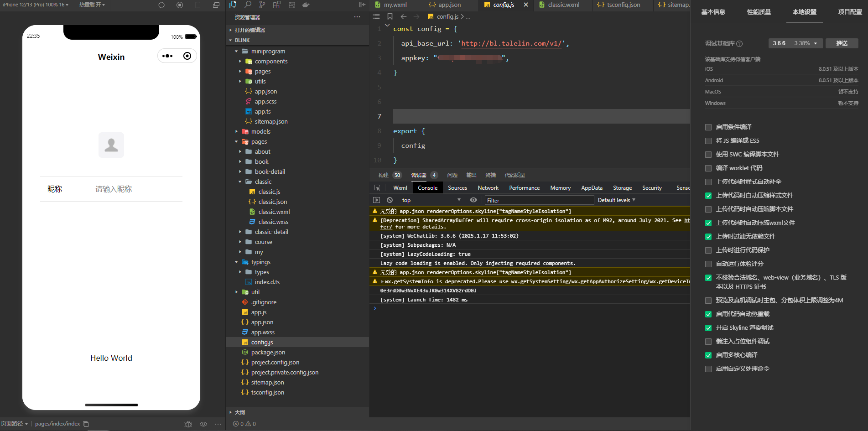Open the 热重载 开 dropdown
Screen dimensions: 868x431
point(92,5)
